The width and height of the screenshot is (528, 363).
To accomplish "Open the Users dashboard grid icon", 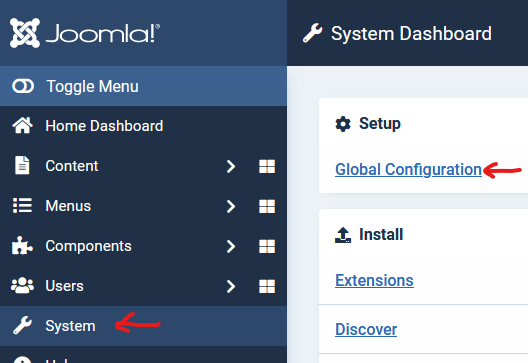I will pyautogui.click(x=267, y=287).
